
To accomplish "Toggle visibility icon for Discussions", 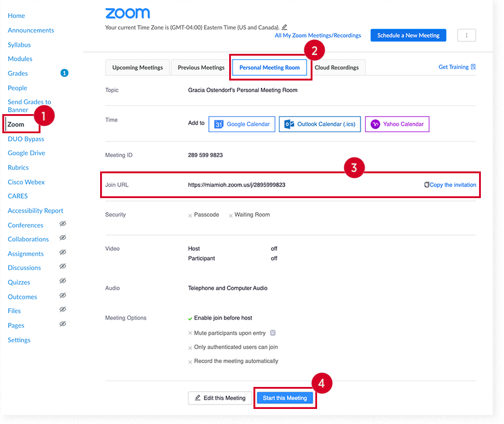I will click(62, 266).
